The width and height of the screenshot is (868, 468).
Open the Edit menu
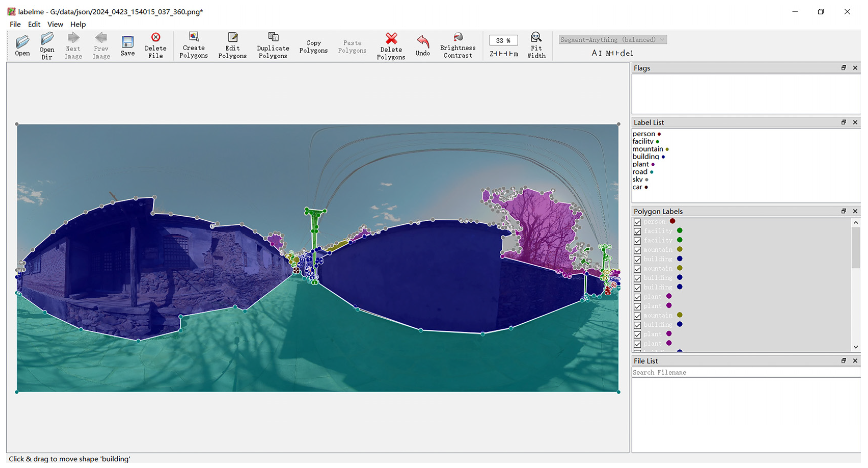pos(34,24)
